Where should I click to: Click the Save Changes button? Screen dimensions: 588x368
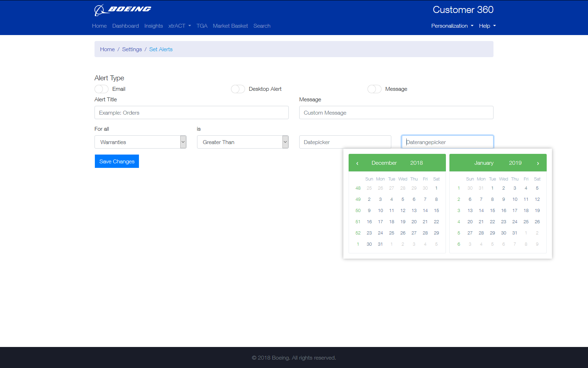pyautogui.click(x=117, y=161)
